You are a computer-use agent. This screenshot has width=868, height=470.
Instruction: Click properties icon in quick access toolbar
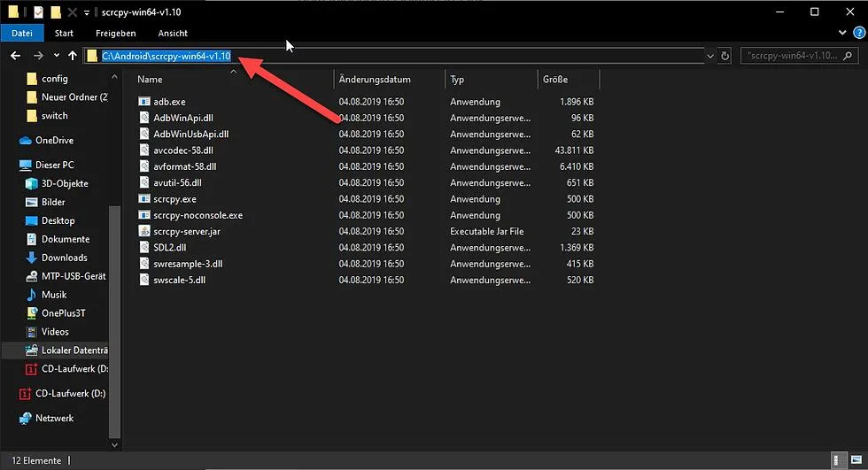click(x=38, y=12)
